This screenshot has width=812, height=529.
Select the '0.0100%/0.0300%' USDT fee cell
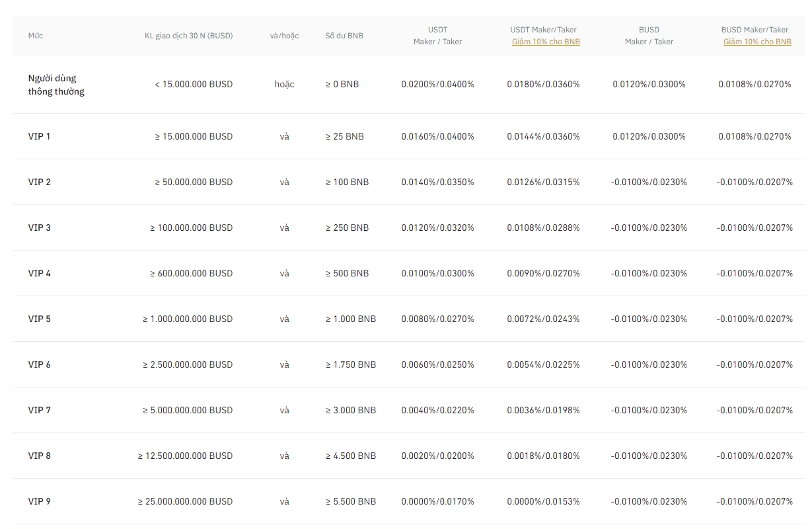tap(437, 273)
